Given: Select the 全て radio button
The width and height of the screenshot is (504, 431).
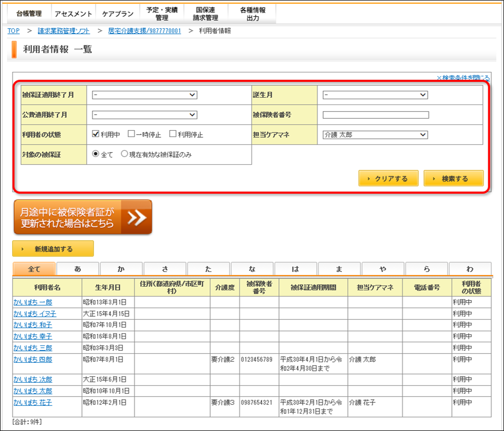Looking at the screenshot, I should pos(96,154).
